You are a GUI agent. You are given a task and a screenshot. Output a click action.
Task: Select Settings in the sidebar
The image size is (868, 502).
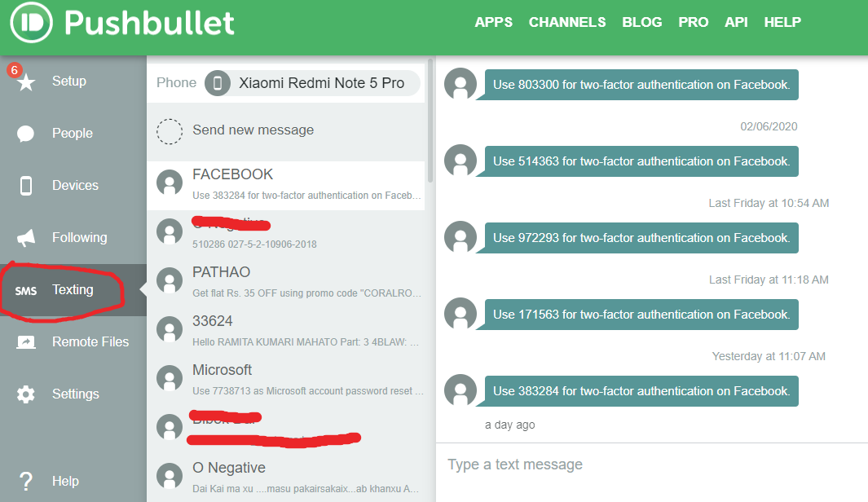click(73, 394)
